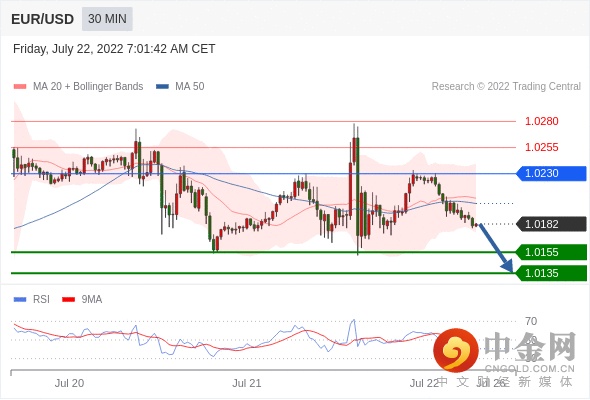Click the 1.0255 resistance level label
Viewport: 590px width, 400px height.
tap(541, 147)
